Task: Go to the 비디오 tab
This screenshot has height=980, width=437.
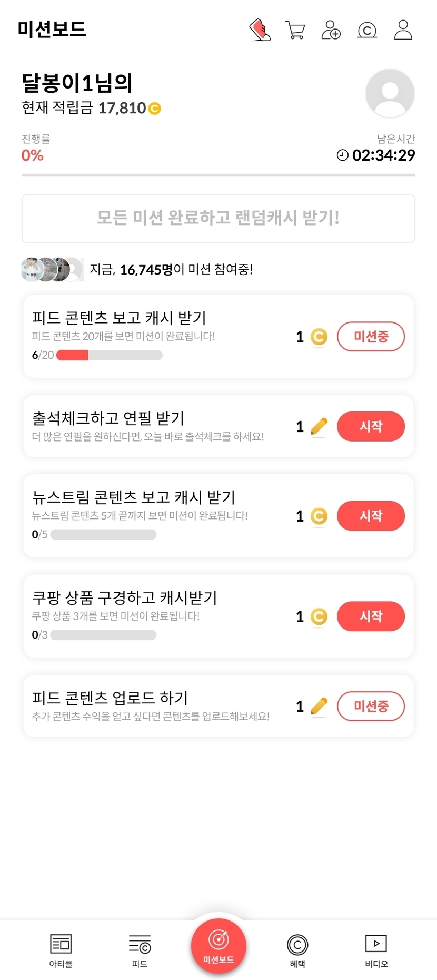Action: pos(376,951)
